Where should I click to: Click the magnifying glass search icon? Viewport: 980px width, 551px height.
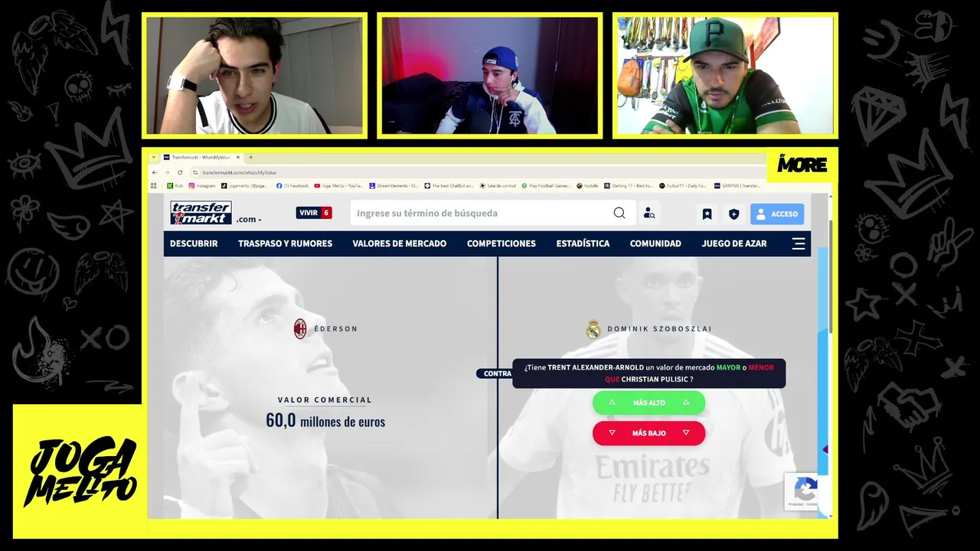pyautogui.click(x=619, y=214)
